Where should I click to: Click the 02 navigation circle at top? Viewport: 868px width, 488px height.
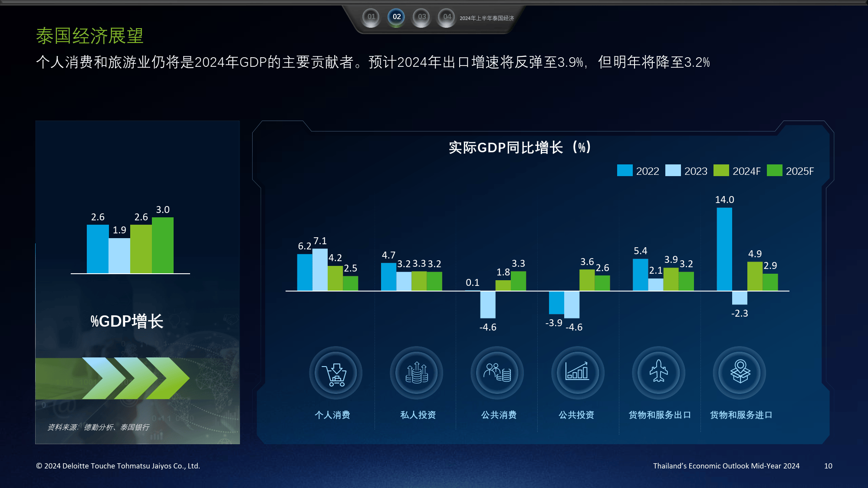click(x=396, y=17)
